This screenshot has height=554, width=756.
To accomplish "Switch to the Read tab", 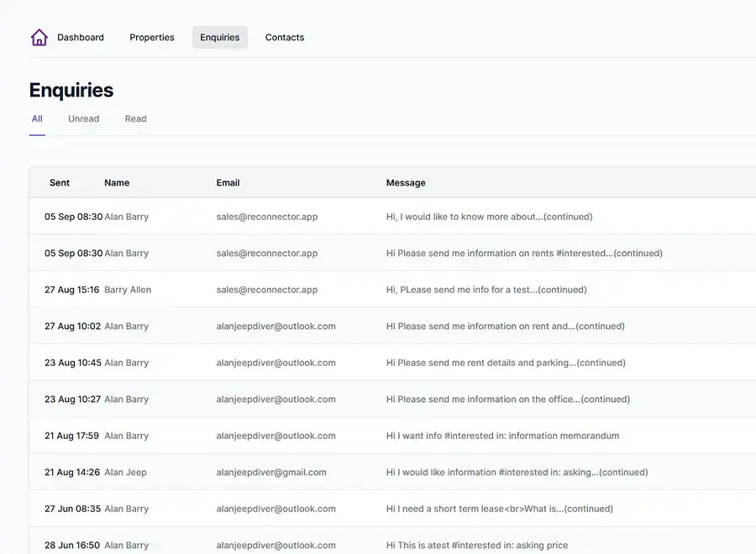I will click(136, 119).
